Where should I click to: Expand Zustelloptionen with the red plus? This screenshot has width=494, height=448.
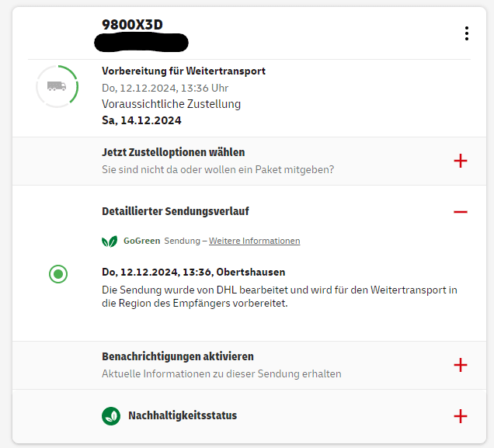pos(461,161)
